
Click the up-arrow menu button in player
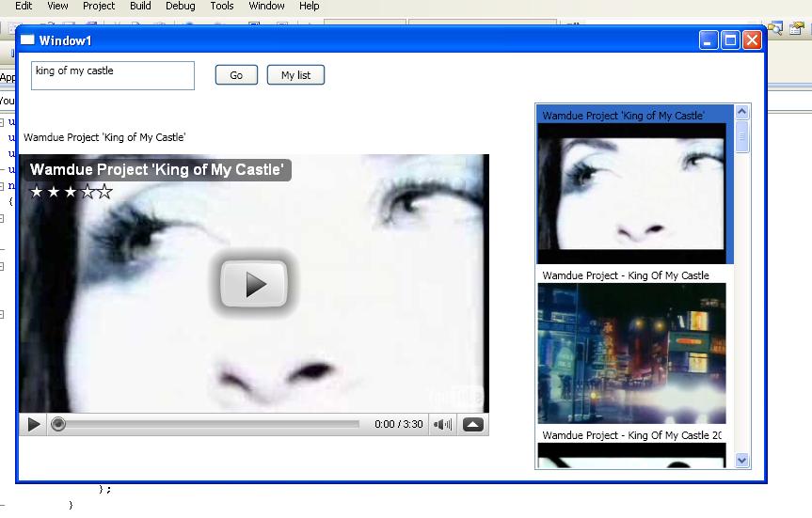coord(472,425)
